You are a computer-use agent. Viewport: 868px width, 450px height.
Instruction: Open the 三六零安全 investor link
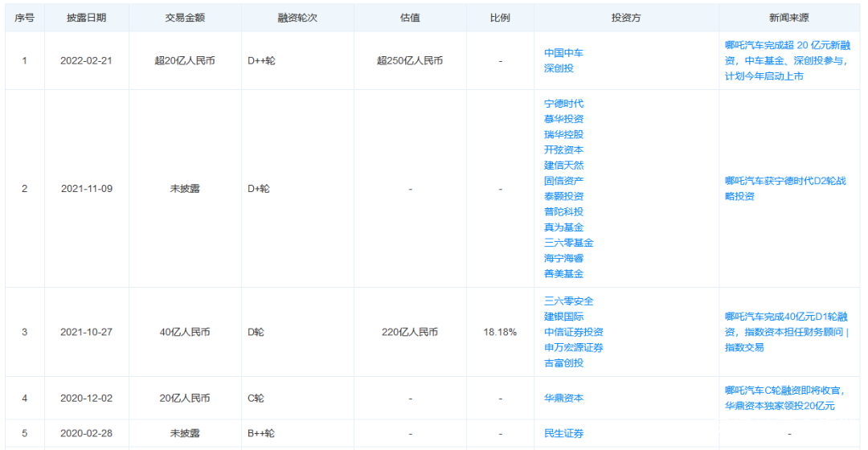click(568, 301)
